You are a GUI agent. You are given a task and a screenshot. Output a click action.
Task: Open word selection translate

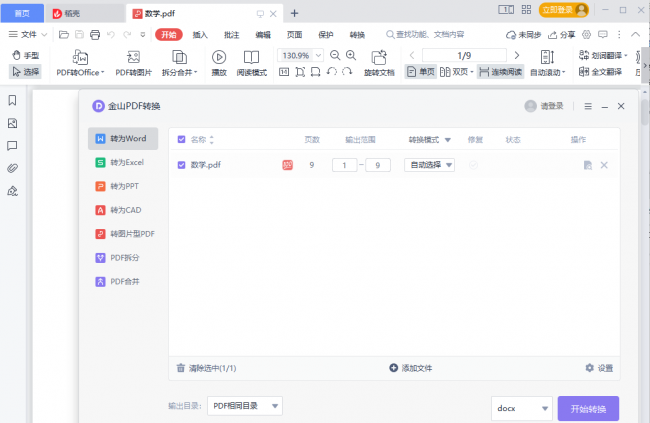click(x=603, y=55)
